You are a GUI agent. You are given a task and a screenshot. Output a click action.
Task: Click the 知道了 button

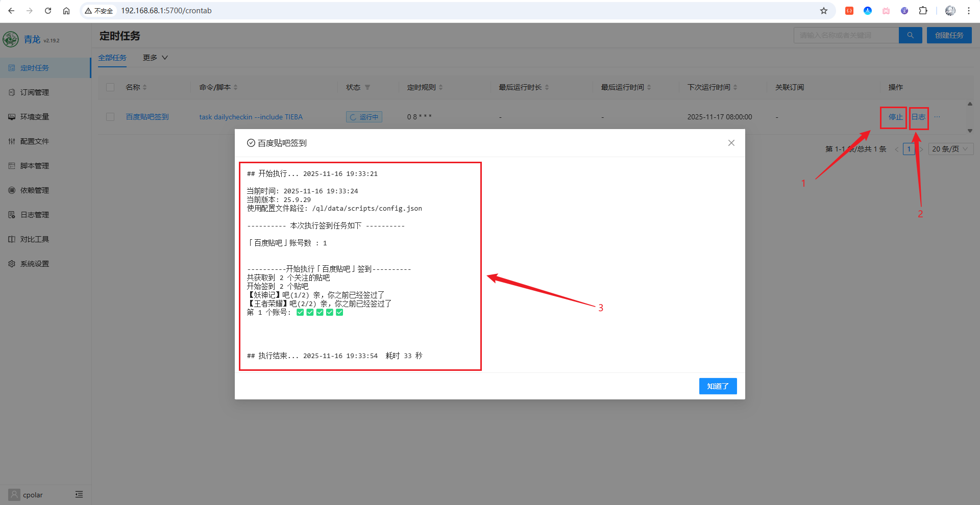pos(718,386)
